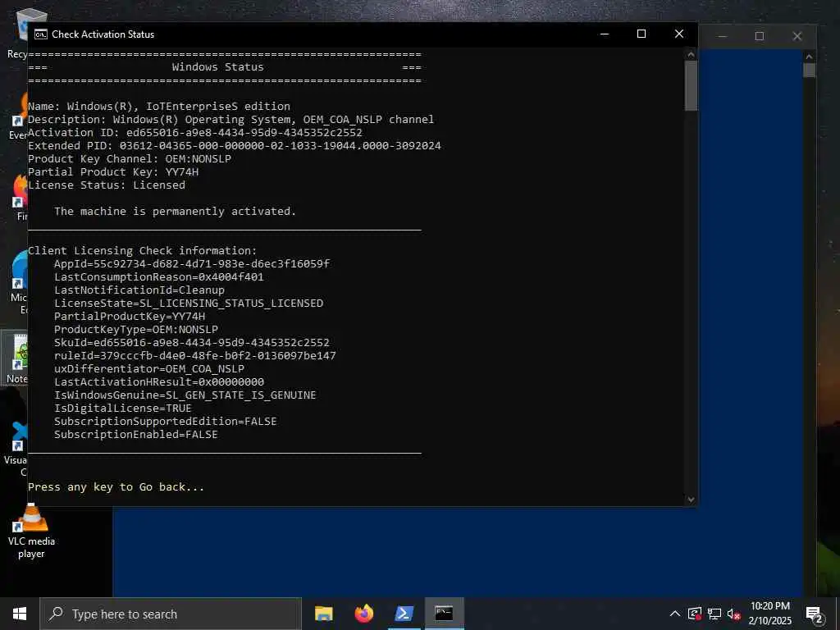Click the Description line with OEM_COA_NSLP channel

click(x=231, y=120)
